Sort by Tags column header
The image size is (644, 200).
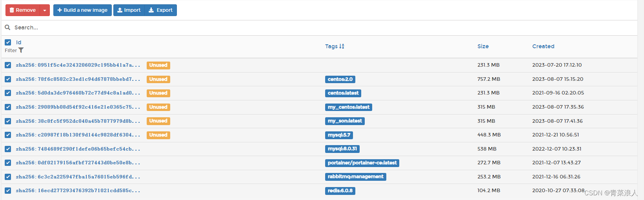pyautogui.click(x=331, y=46)
